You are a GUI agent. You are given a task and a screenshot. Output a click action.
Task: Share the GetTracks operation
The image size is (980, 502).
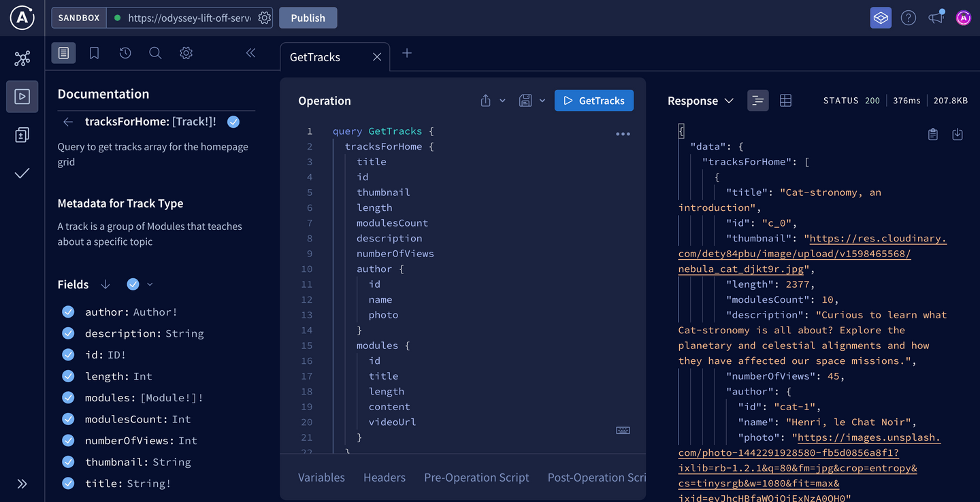point(485,100)
